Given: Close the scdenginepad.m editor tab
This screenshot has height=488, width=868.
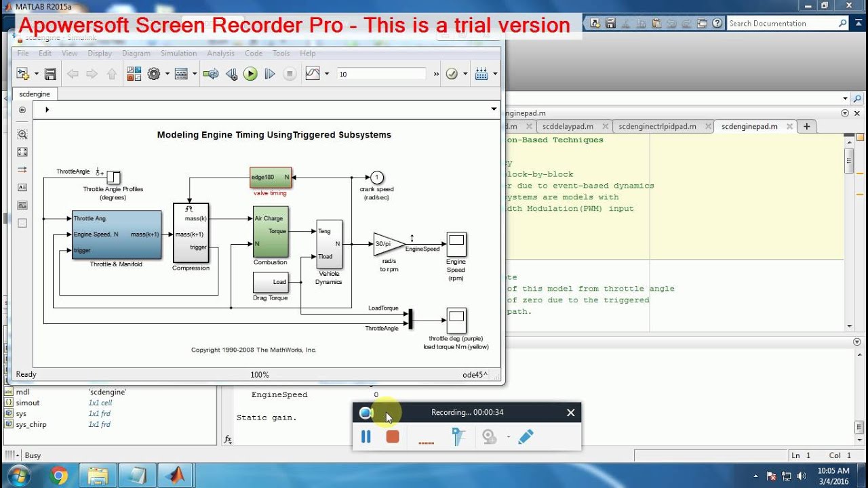Looking at the screenshot, I should (788, 126).
